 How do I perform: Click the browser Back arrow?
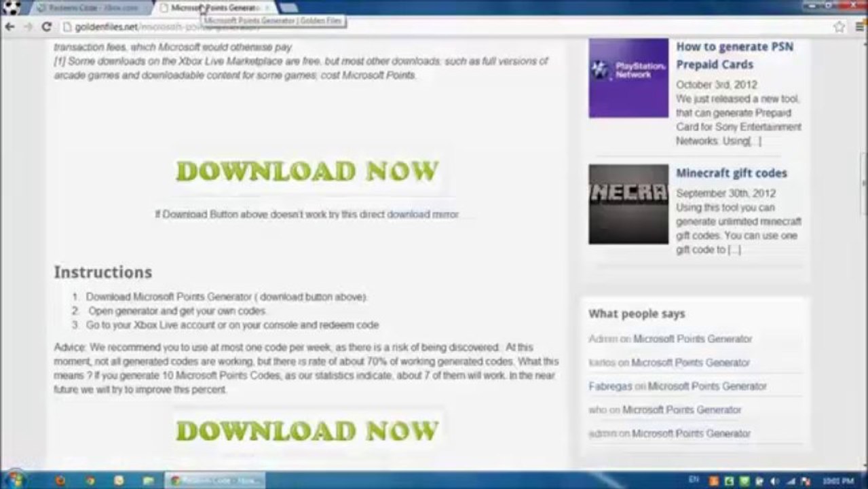click(10, 27)
